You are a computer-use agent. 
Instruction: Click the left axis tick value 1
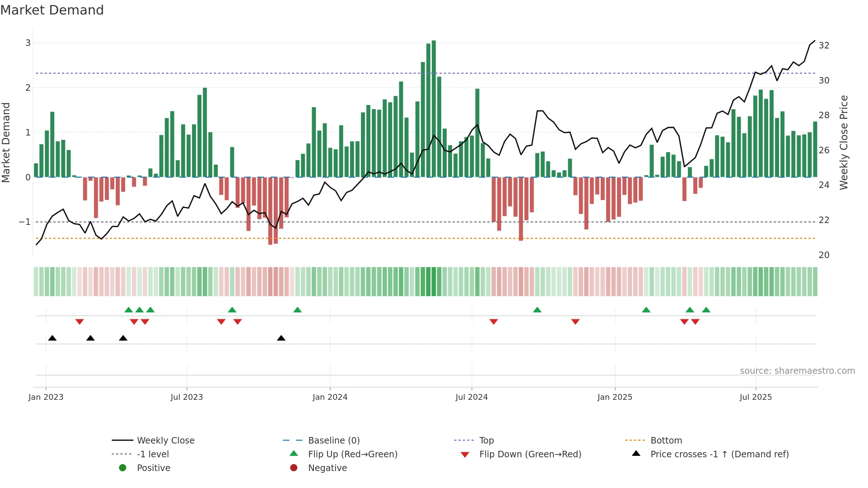[28, 133]
